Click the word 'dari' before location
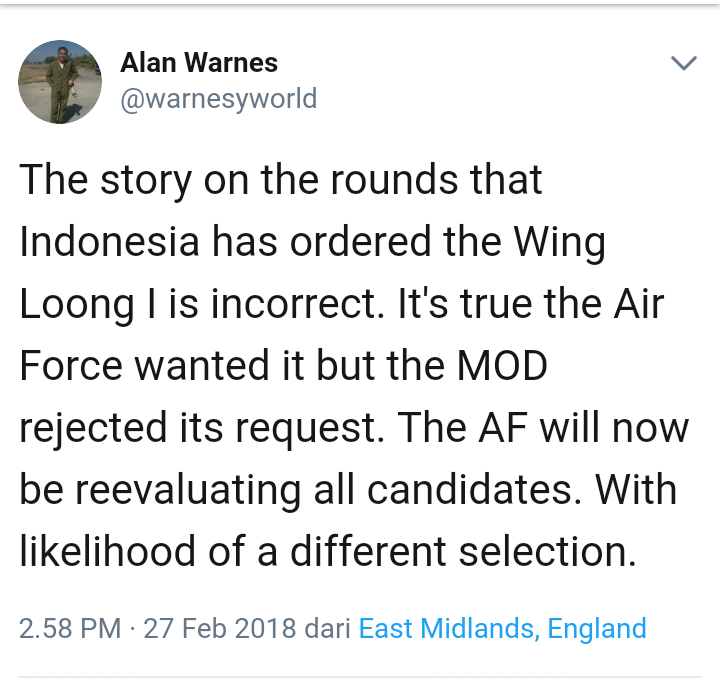 (327, 628)
